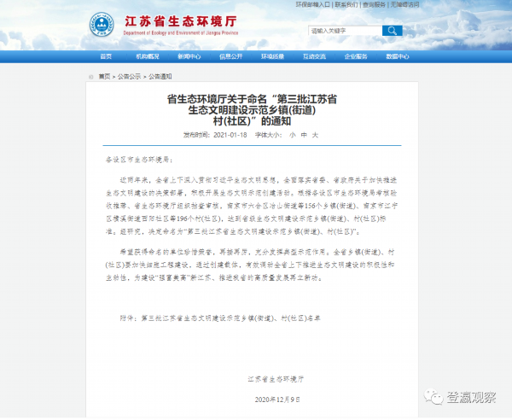
Task: Set font size to 小 (small)
Action: tap(292, 134)
